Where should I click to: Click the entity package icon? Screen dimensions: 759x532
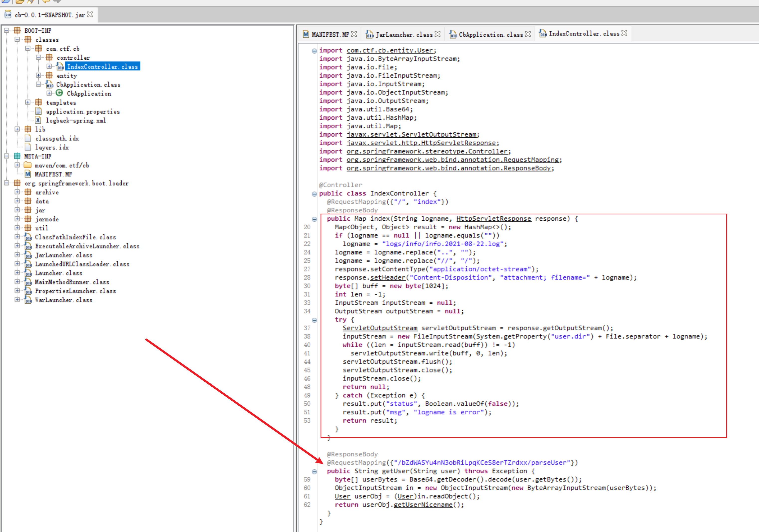click(x=49, y=75)
